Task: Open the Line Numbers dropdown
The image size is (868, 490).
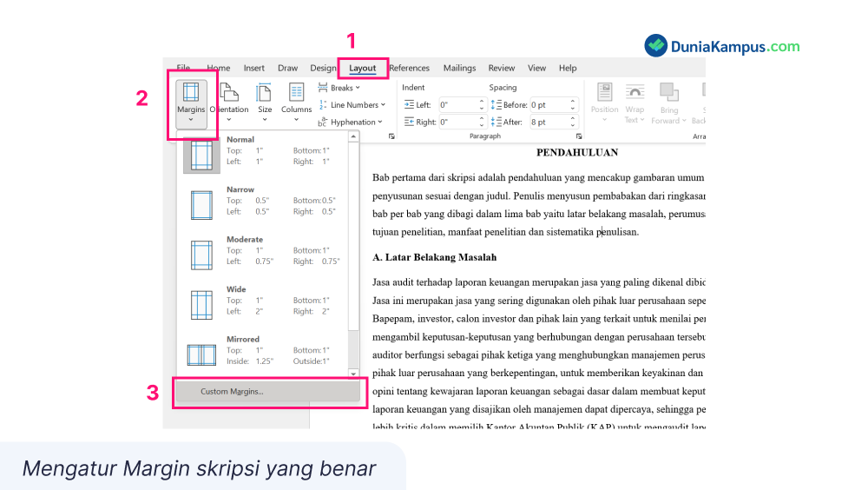Action: coord(352,105)
